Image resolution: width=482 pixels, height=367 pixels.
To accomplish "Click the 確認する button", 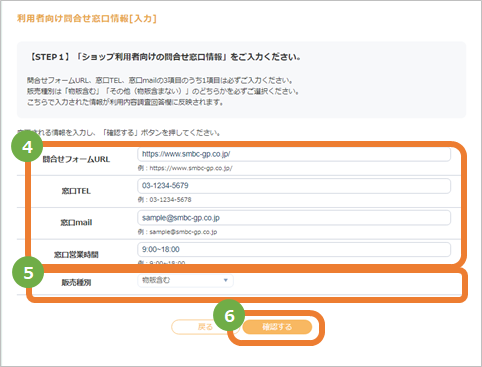I will [277, 327].
